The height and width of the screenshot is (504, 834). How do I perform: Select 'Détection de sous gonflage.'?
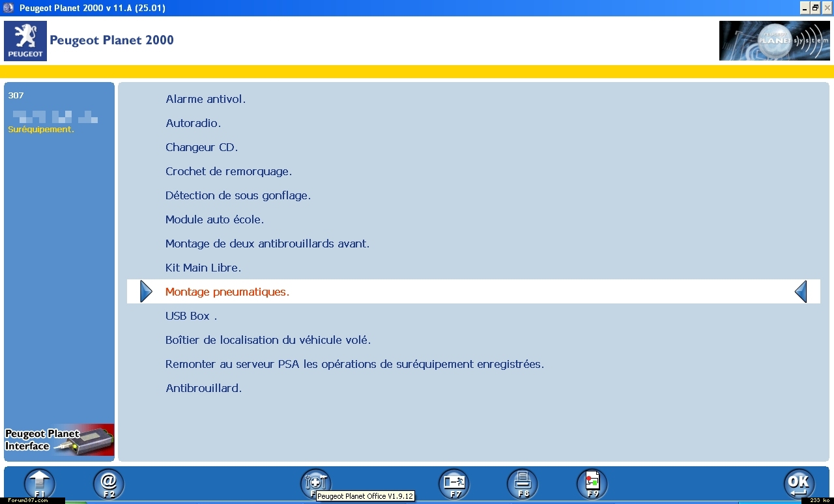click(x=238, y=195)
